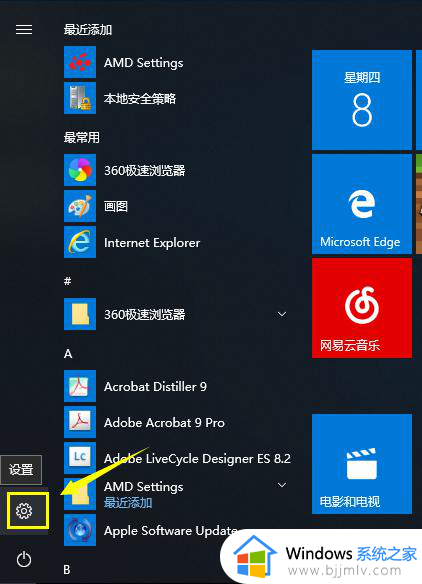Click the 画图 text label
Viewport: 422px width, 584px height.
(x=116, y=206)
